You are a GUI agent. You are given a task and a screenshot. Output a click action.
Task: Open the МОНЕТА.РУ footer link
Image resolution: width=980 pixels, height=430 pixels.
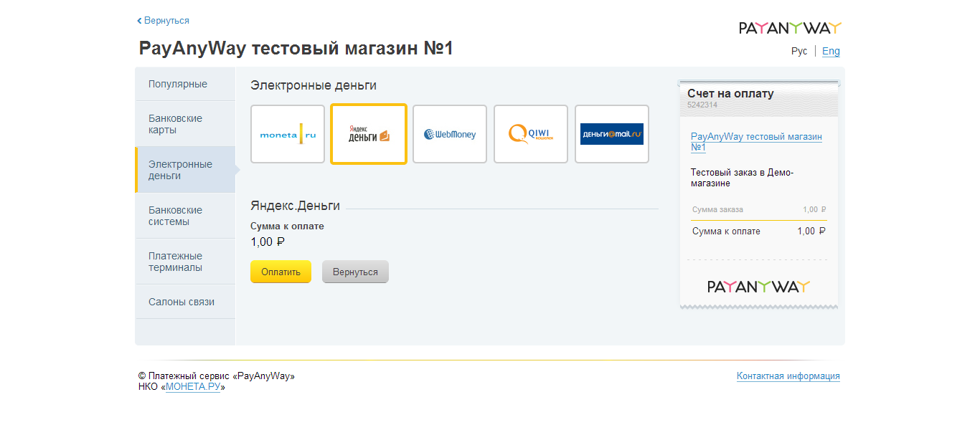coord(193,387)
